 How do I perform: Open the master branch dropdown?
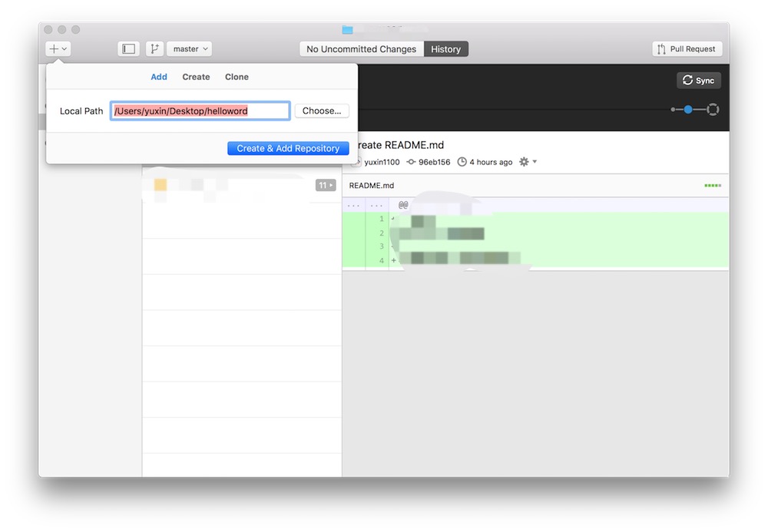[190, 48]
